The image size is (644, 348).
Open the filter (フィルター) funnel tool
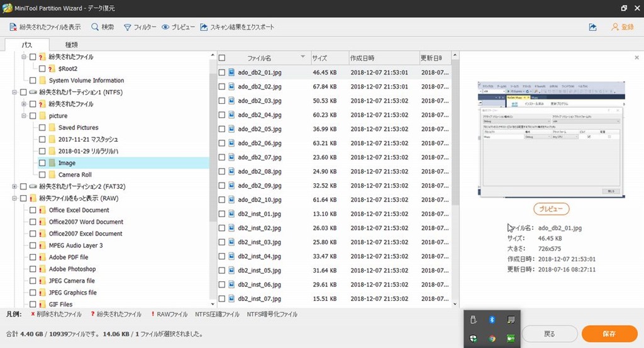point(127,27)
